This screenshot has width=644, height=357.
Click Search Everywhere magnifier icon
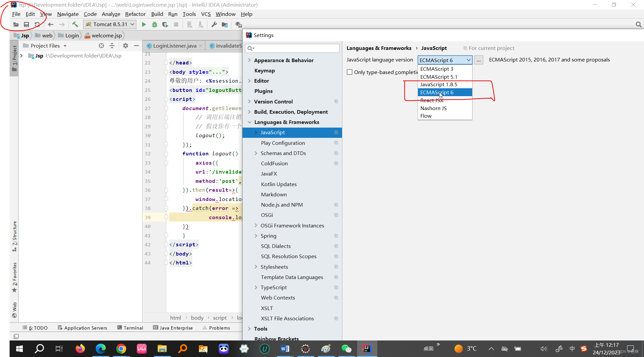pyautogui.click(x=638, y=24)
